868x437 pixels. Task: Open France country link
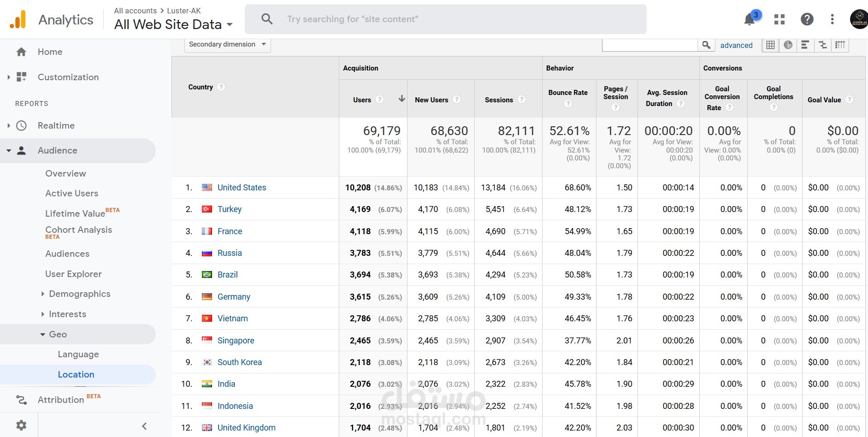pyautogui.click(x=230, y=231)
